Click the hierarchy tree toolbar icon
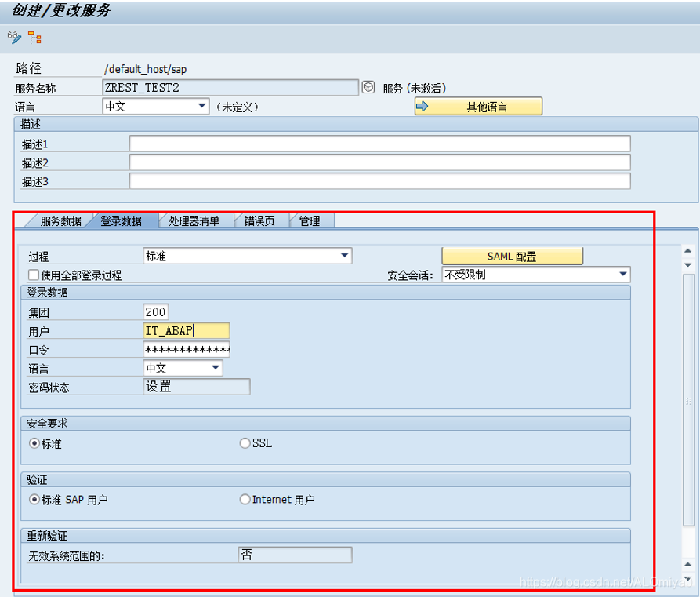700x597 pixels. pyautogui.click(x=34, y=38)
